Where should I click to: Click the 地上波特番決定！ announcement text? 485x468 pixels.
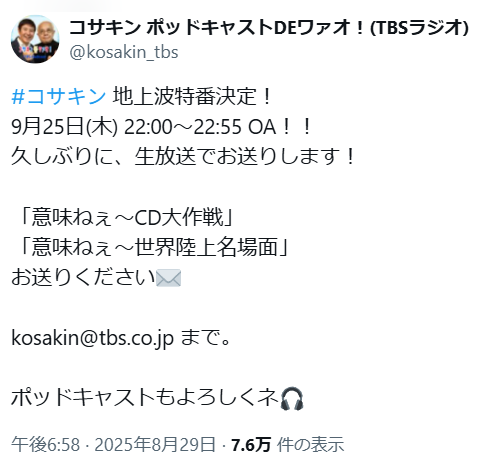193,96
